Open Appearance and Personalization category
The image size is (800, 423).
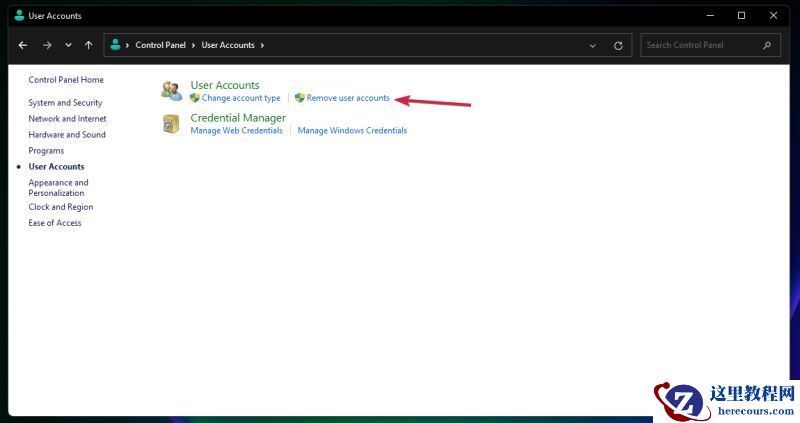[x=58, y=188]
